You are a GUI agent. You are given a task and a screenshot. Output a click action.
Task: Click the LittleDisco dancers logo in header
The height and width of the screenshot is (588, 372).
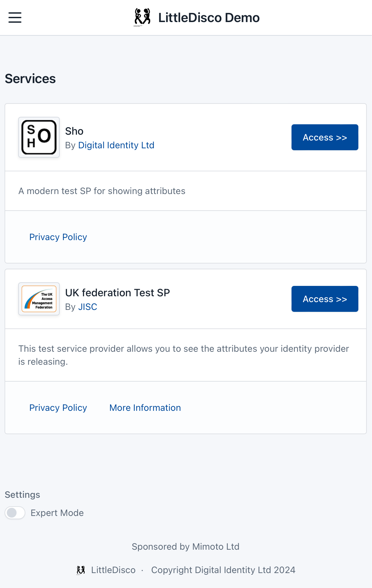(143, 18)
